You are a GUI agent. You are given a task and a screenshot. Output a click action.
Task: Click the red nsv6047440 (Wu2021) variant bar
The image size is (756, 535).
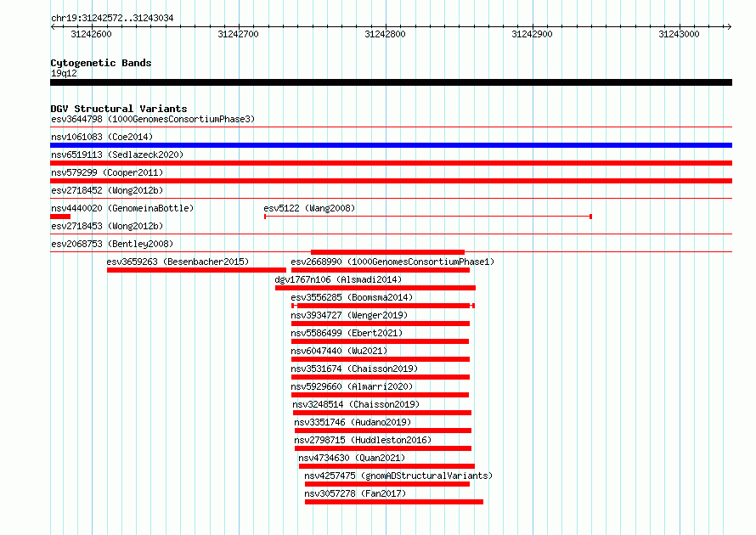coord(381,359)
